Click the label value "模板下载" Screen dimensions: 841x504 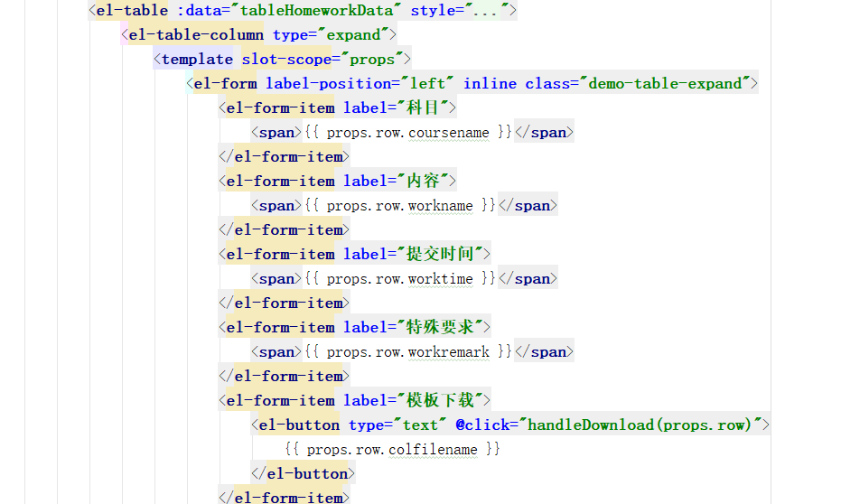tap(438, 401)
